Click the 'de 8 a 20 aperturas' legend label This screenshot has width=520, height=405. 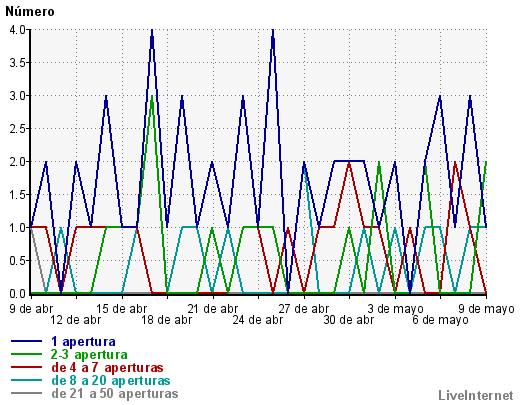111,380
